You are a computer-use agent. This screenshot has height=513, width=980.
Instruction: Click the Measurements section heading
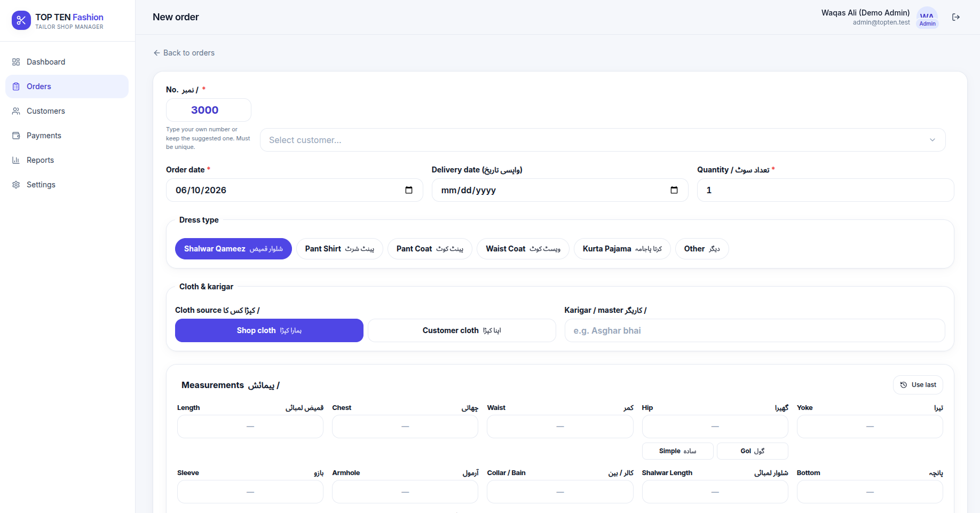pos(231,385)
